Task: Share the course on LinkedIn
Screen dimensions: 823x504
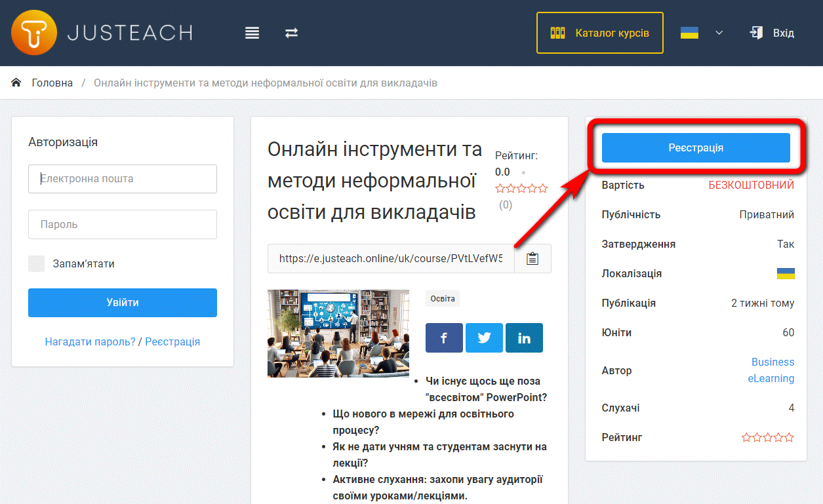Action: 524,338
